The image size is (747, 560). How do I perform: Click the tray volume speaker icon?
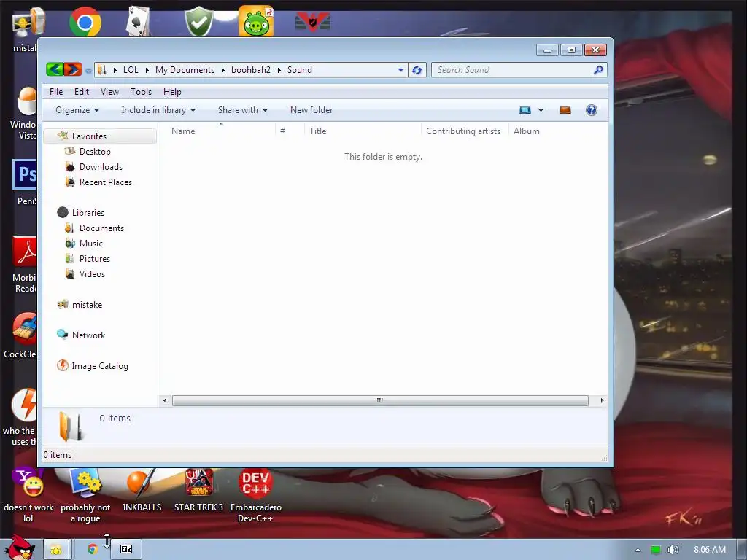(673, 550)
